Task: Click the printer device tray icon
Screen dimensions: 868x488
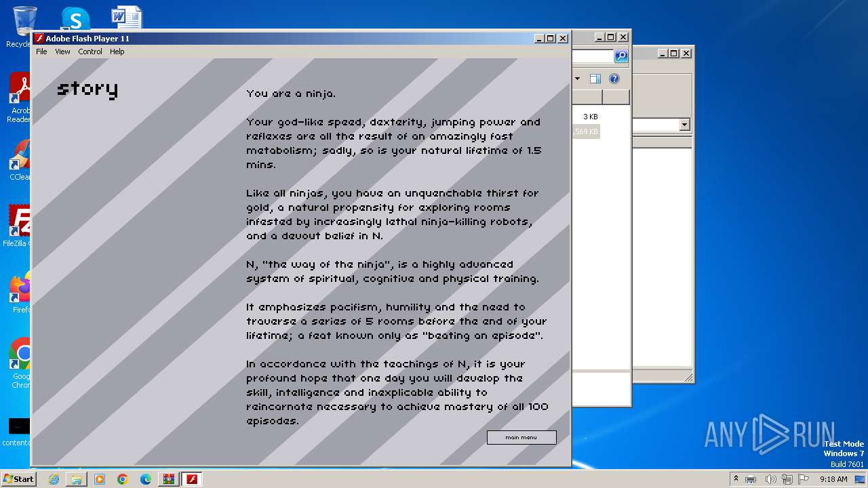Action: 751,479
